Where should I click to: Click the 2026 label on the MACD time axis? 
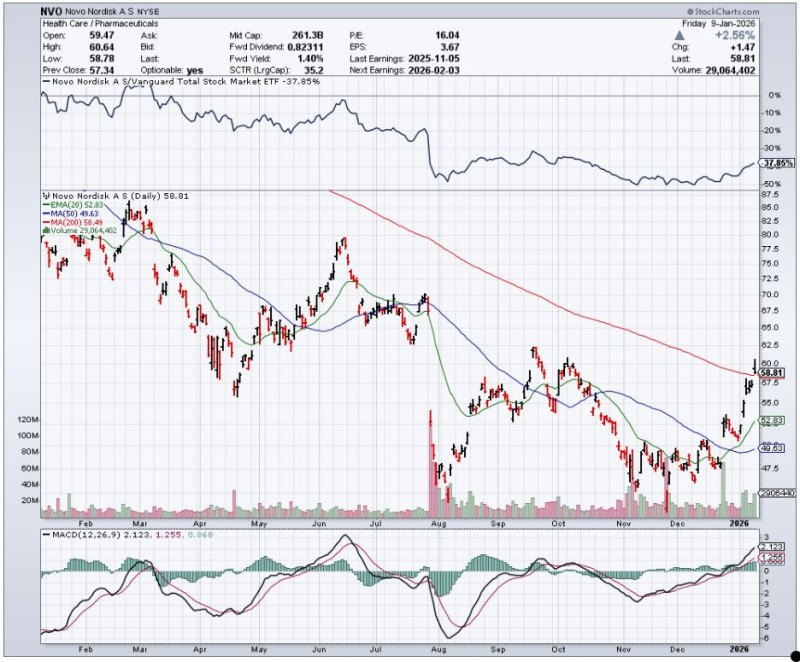coord(742,649)
